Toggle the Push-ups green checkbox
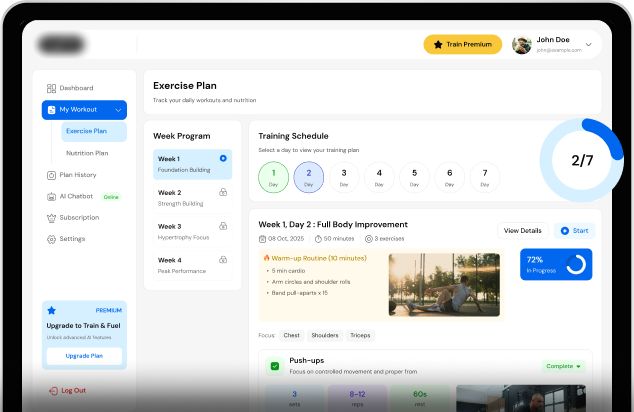This screenshot has width=634, height=412. (x=275, y=366)
